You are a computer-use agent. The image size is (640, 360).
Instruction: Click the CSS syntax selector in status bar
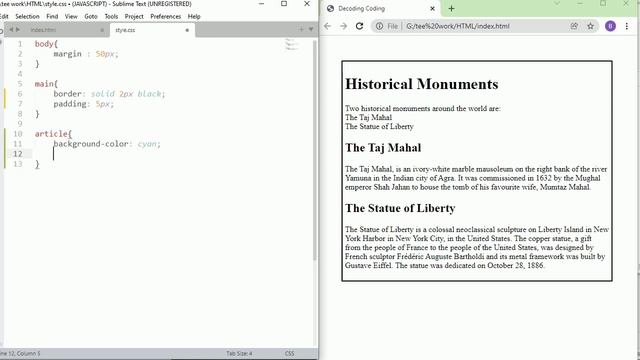coord(289,353)
